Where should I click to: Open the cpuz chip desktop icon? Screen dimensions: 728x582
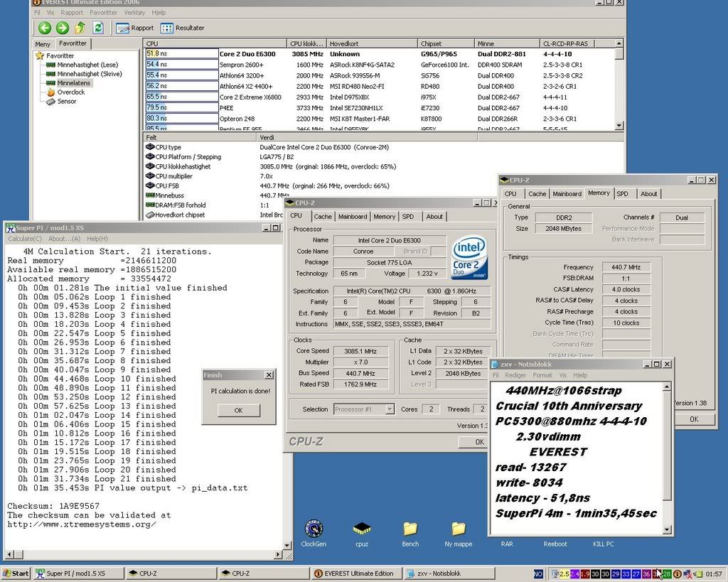pos(362,534)
